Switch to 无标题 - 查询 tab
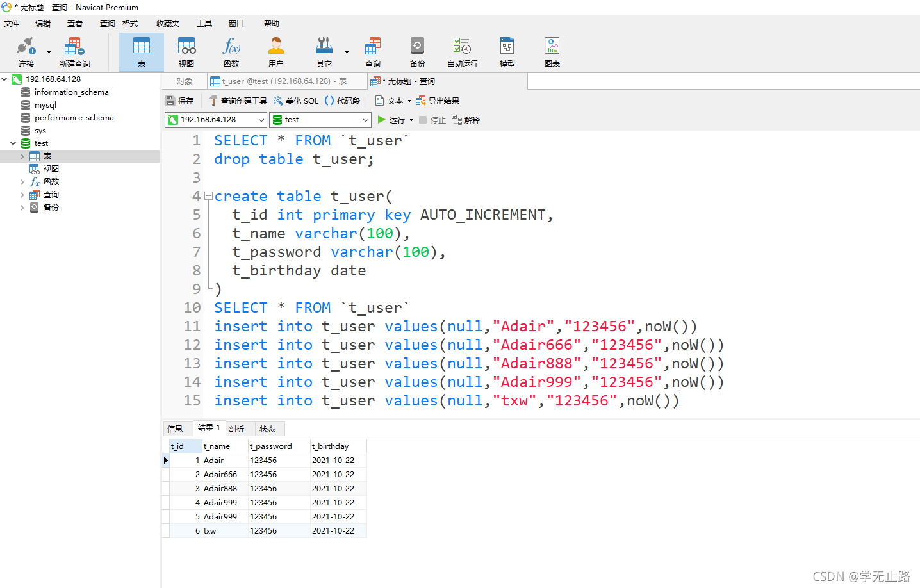This screenshot has width=920, height=588. pos(448,81)
